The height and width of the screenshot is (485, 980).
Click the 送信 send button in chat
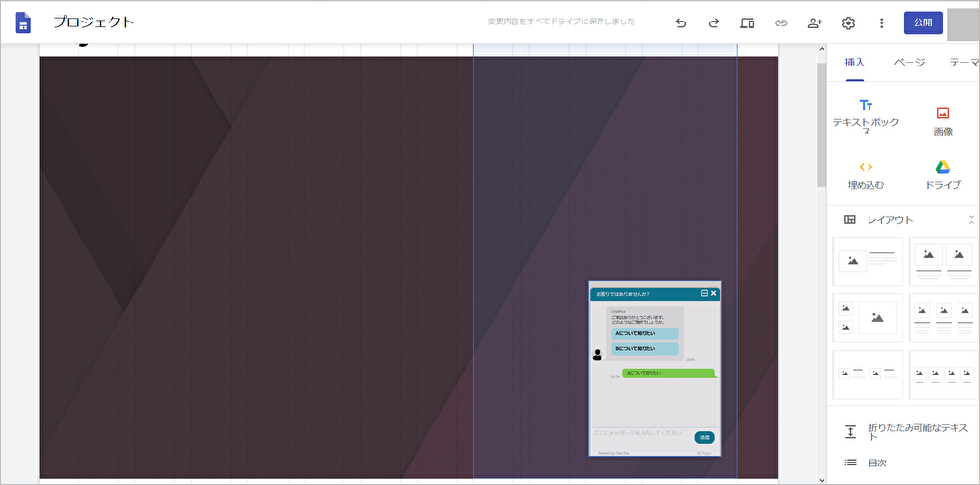(704, 437)
